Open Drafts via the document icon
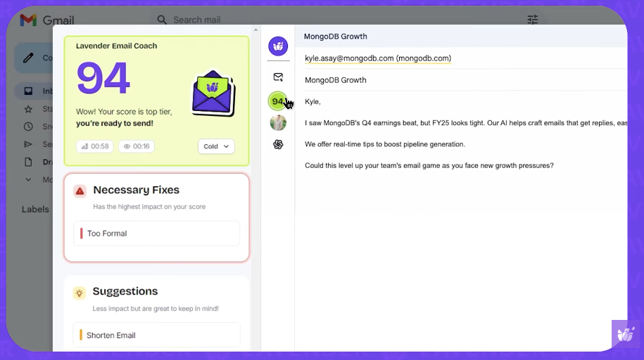This screenshot has width=644, height=360. click(28, 162)
